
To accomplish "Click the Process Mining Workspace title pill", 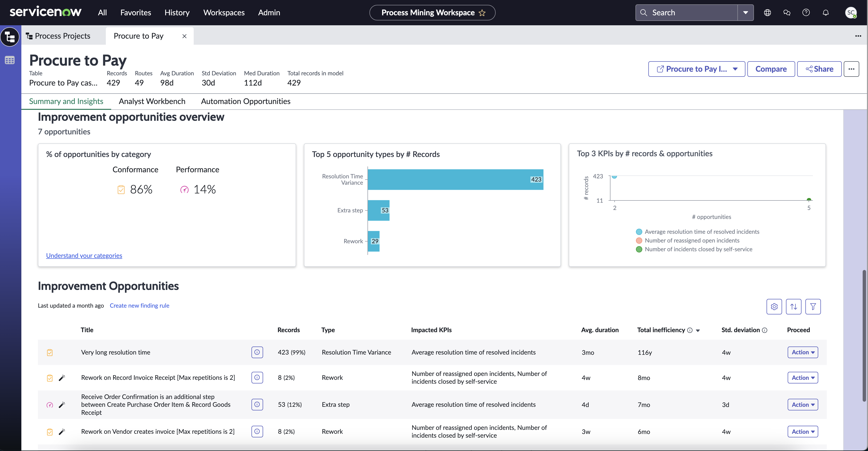I will pos(432,13).
